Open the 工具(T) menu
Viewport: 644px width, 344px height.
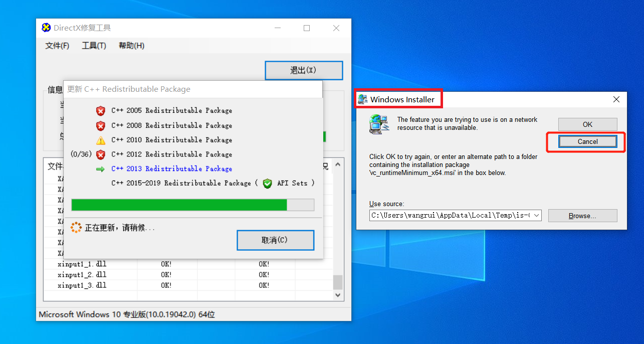[94, 46]
